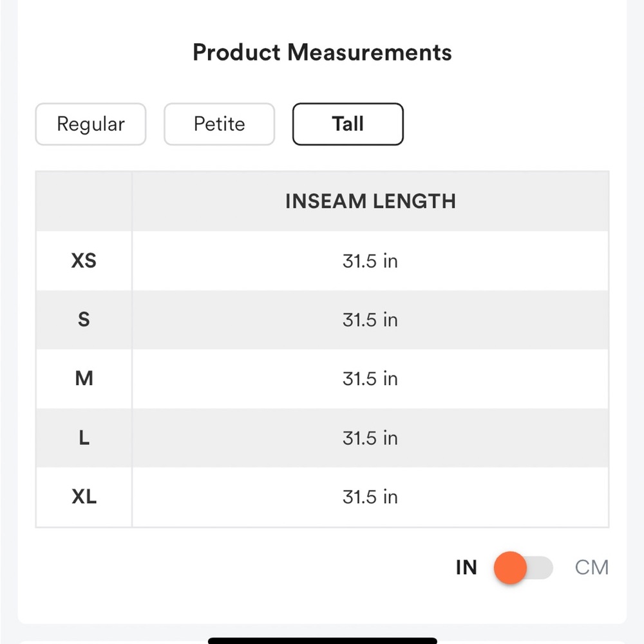Toggle the IN/CM unit switch

point(524,567)
